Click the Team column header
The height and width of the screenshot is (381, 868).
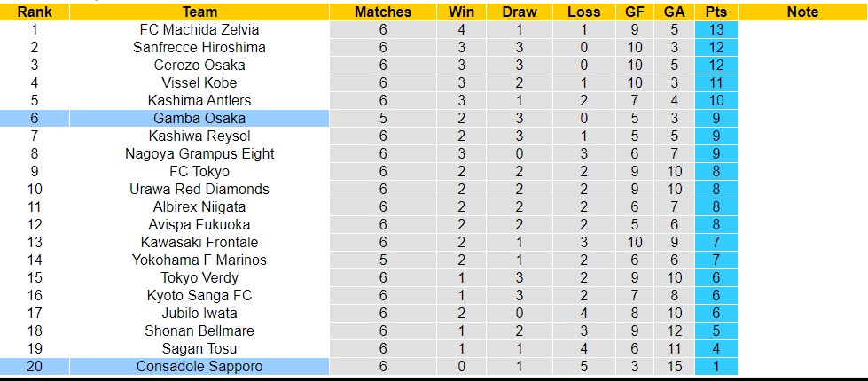[199, 12]
